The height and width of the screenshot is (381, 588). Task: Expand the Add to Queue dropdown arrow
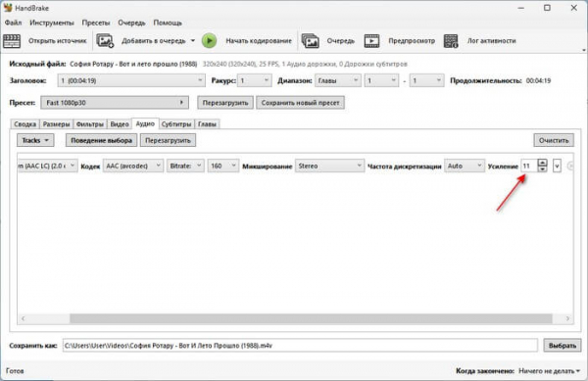(193, 40)
